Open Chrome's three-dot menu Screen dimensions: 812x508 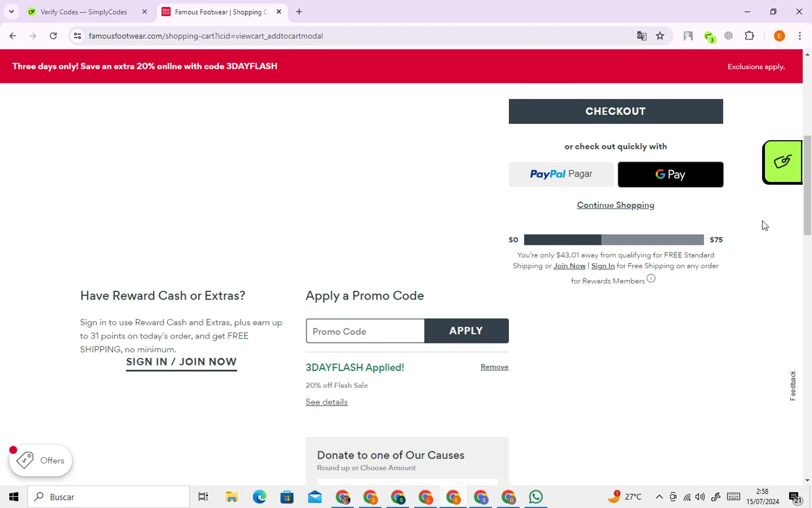click(x=800, y=36)
